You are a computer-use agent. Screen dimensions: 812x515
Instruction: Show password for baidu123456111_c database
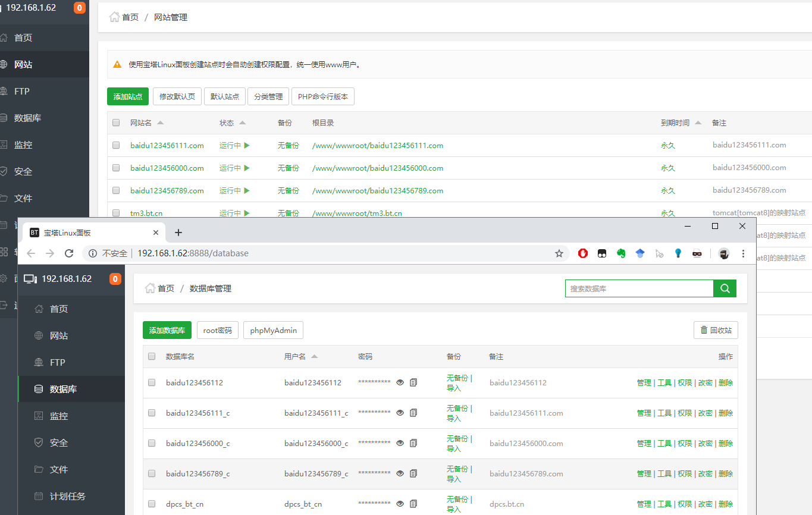click(400, 413)
